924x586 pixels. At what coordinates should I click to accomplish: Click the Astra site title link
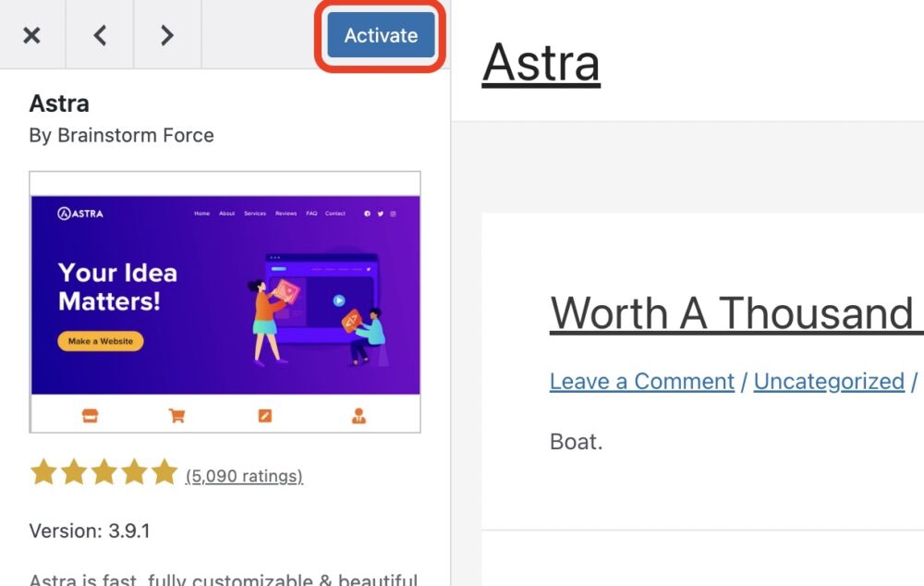tap(541, 63)
